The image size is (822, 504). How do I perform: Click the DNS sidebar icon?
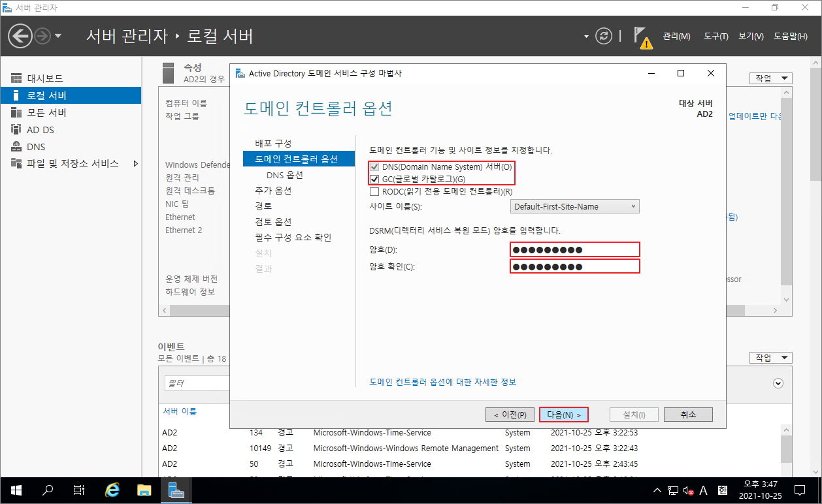point(16,146)
